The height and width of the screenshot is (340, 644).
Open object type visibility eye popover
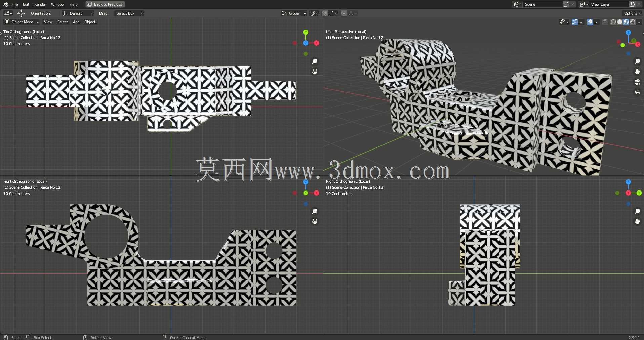564,22
